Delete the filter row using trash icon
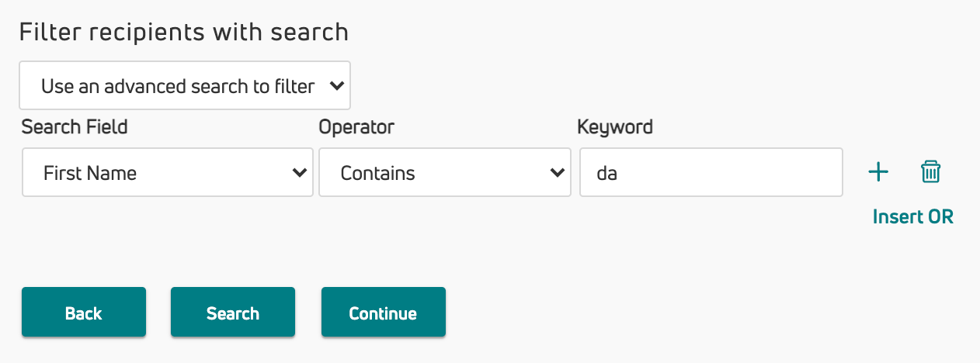Screen dimensions: 980x363 (x=930, y=172)
